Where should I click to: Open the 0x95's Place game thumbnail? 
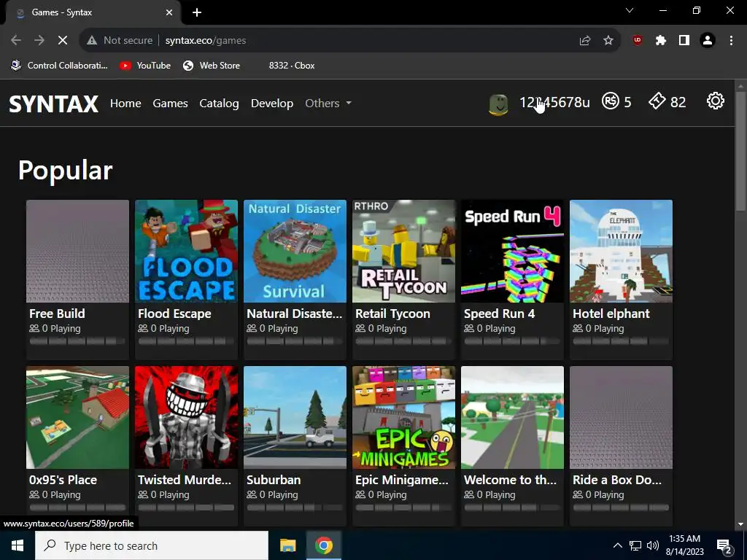[77, 417]
